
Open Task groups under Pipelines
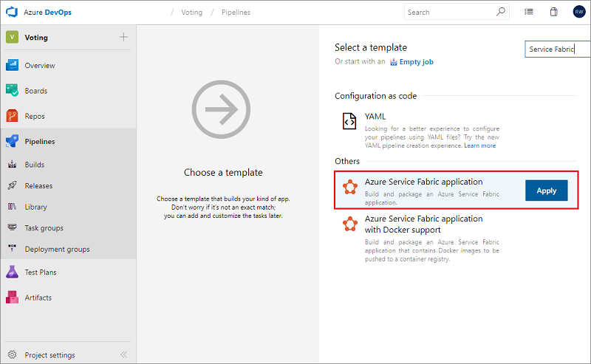coord(44,228)
